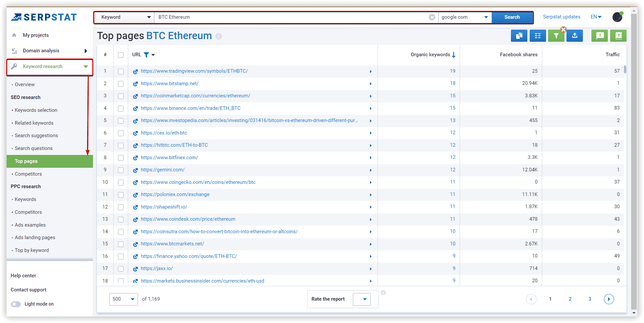Open the feedback message icon button

pyautogui.click(x=600, y=36)
